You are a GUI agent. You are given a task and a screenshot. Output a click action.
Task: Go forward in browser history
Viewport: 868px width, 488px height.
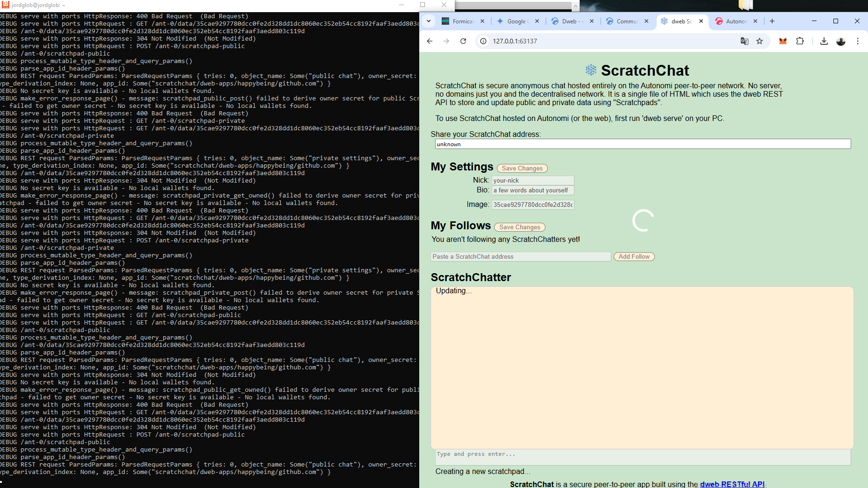tap(446, 41)
